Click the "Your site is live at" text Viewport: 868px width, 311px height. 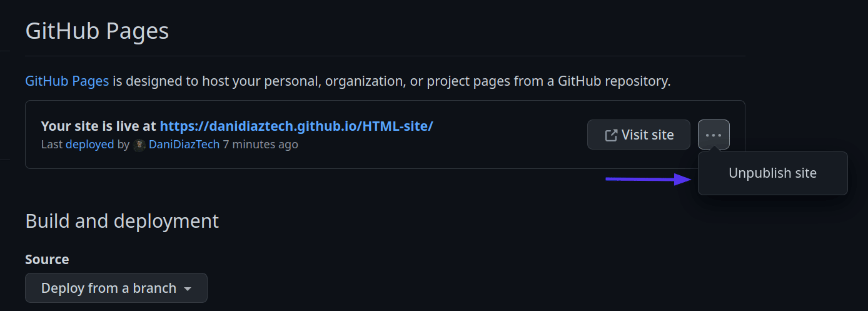click(98, 126)
